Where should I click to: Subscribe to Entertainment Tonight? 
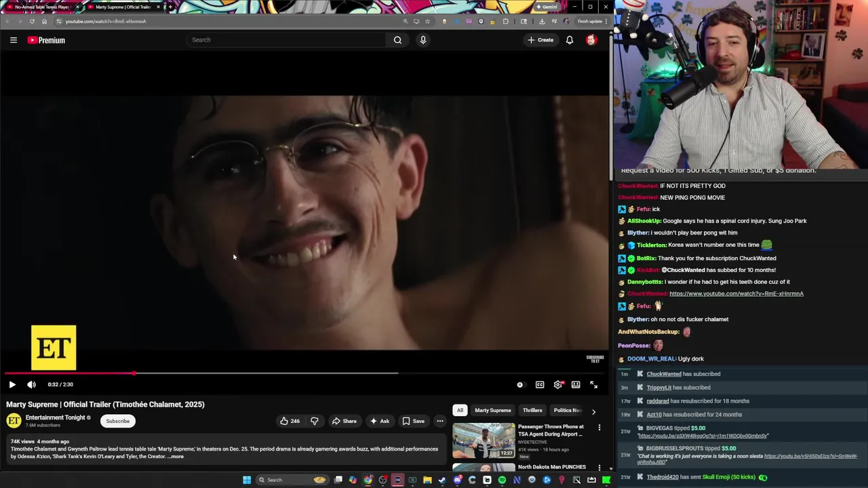(117, 421)
